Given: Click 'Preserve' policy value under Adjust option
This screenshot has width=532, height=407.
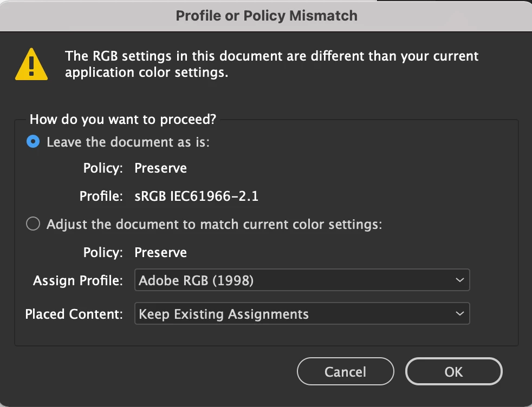Looking at the screenshot, I should click(160, 253).
